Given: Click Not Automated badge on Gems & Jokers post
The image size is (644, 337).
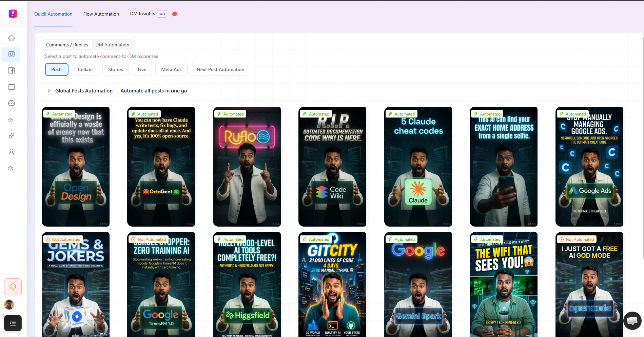Looking at the screenshot, I should [63, 239].
